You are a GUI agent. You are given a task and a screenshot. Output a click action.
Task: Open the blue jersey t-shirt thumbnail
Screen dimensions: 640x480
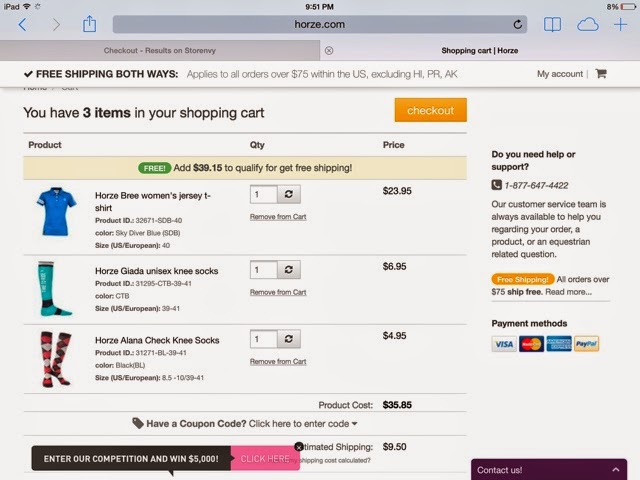(x=56, y=211)
